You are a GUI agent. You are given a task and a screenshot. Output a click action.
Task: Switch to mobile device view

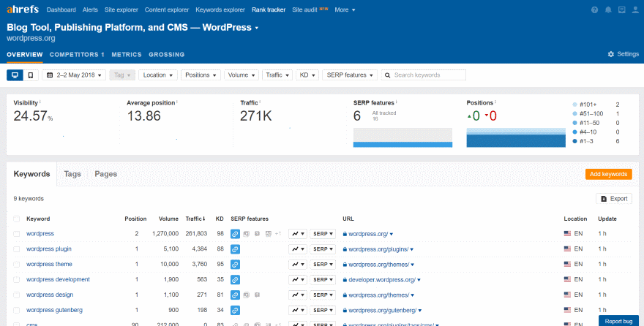coord(31,75)
